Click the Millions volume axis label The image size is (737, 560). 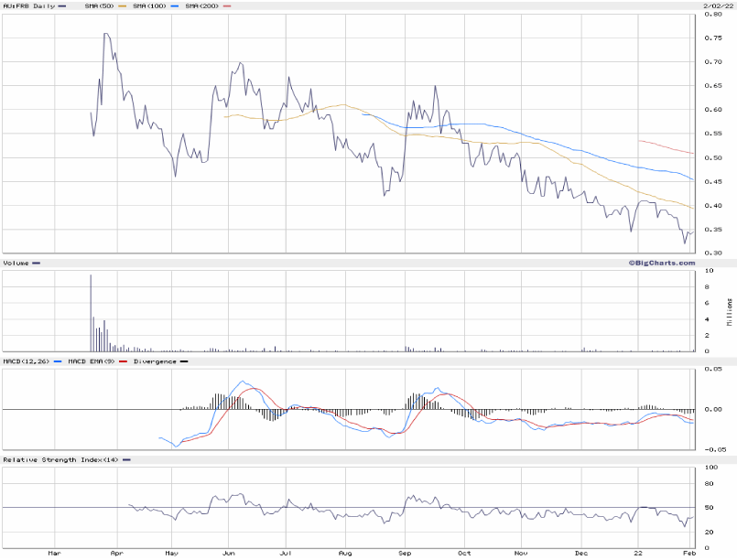tap(729, 311)
